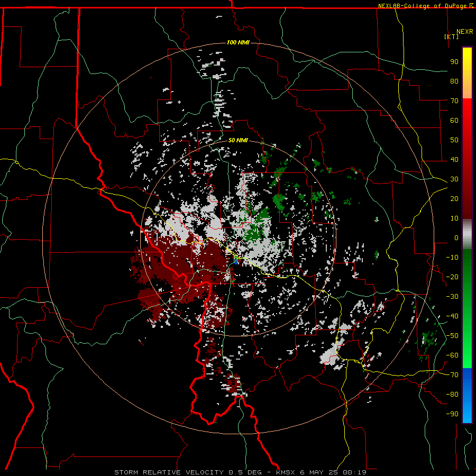The height and width of the screenshot is (476, 476).
Task: Click the -70 value on the velocity scale
Action: coord(452,375)
